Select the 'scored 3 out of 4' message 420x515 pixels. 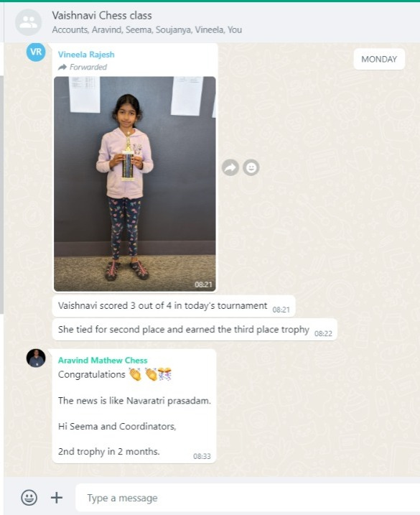(x=174, y=306)
